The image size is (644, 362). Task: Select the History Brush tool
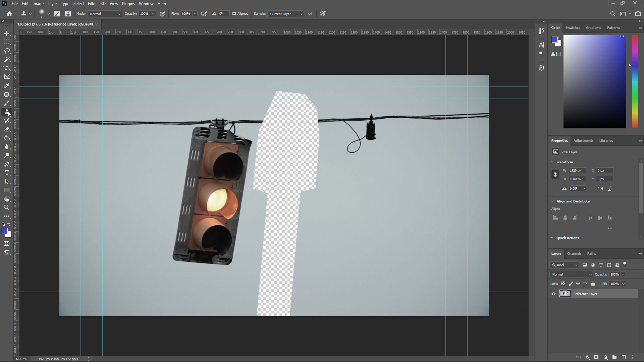coord(7,120)
